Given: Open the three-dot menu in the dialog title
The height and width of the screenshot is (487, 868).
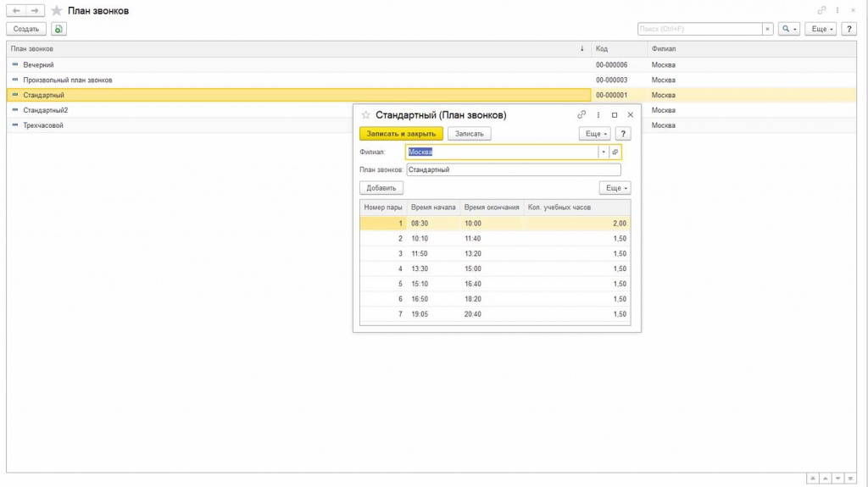Looking at the screenshot, I should pyautogui.click(x=598, y=114).
